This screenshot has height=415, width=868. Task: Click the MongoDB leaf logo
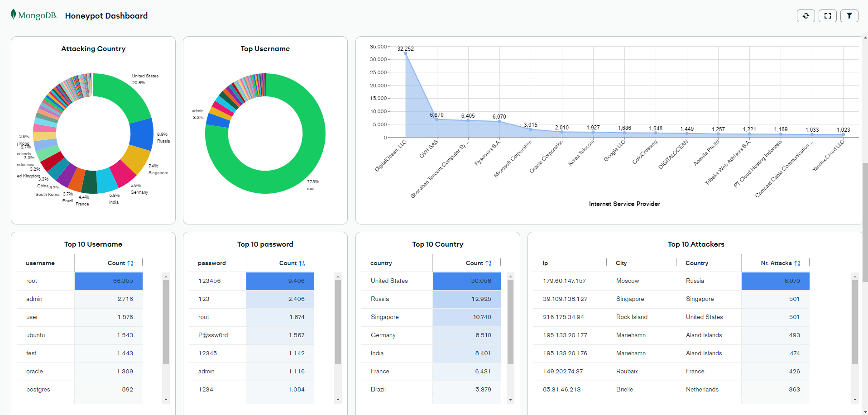[14, 14]
